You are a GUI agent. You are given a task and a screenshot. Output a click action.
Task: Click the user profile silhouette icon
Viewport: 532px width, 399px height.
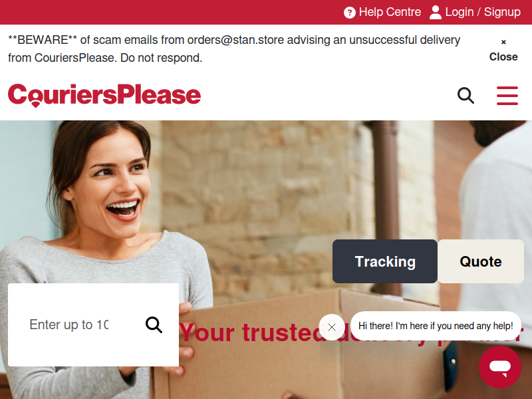(436, 13)
